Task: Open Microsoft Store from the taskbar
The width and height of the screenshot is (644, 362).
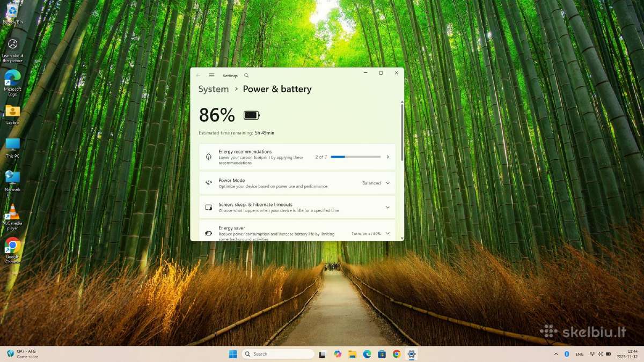Action: coord(382,354)
